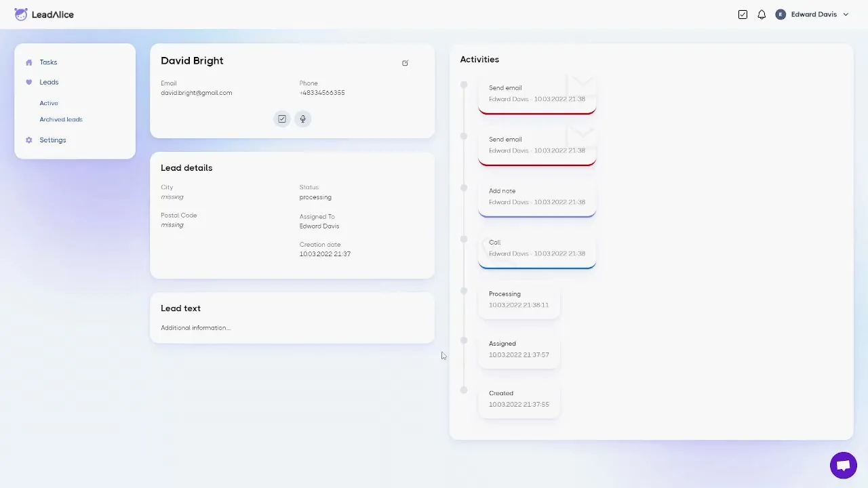Select Active leads submenu item
The image size is (868, 488).
pyautogui.click(x=49, y=103)
